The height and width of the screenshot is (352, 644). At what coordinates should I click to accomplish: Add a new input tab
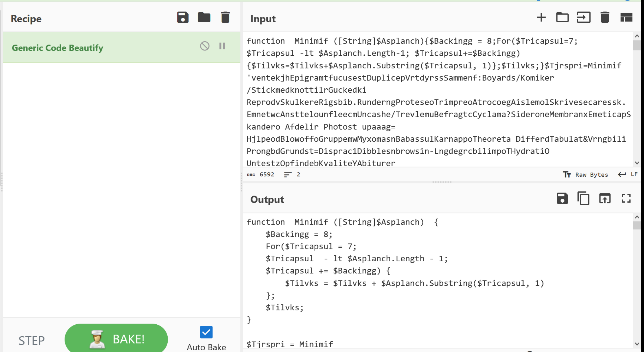[541, 18]
